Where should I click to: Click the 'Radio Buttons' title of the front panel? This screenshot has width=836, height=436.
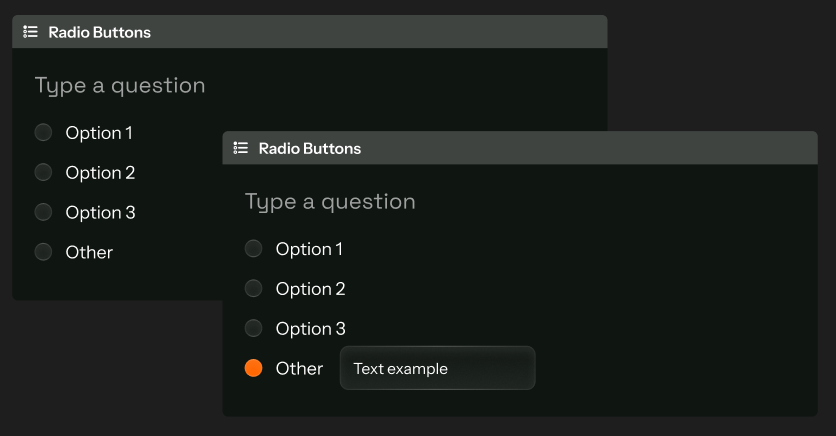pos(310,148)
